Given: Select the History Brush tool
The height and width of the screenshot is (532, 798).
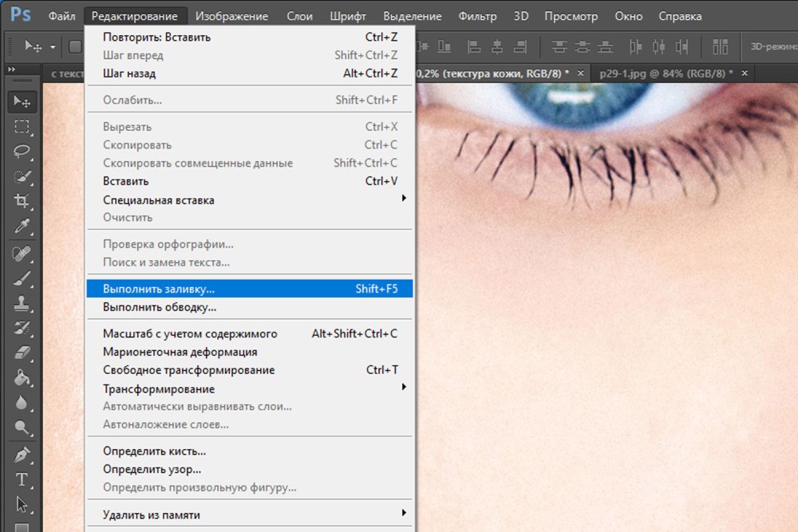Looking at the screenshot, I should [22, 328].
